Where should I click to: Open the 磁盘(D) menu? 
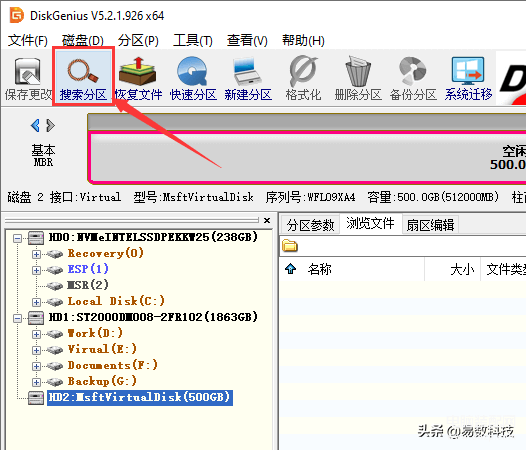[83, 41]
